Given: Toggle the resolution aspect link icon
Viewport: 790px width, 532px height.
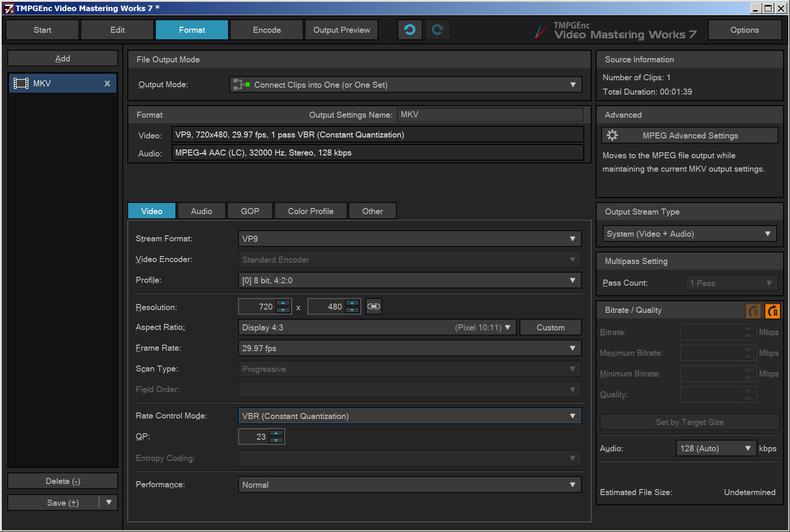Looking at the screenshot, I should pyautogui.click(x=373, y=306).
